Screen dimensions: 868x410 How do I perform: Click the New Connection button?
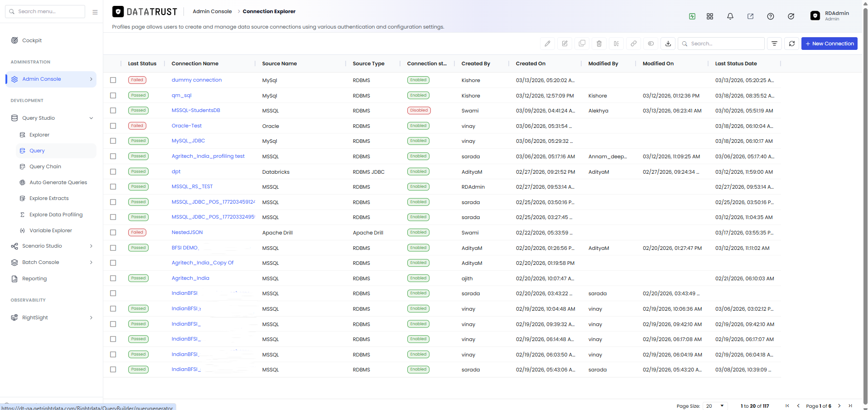click(x=829, y=44)
